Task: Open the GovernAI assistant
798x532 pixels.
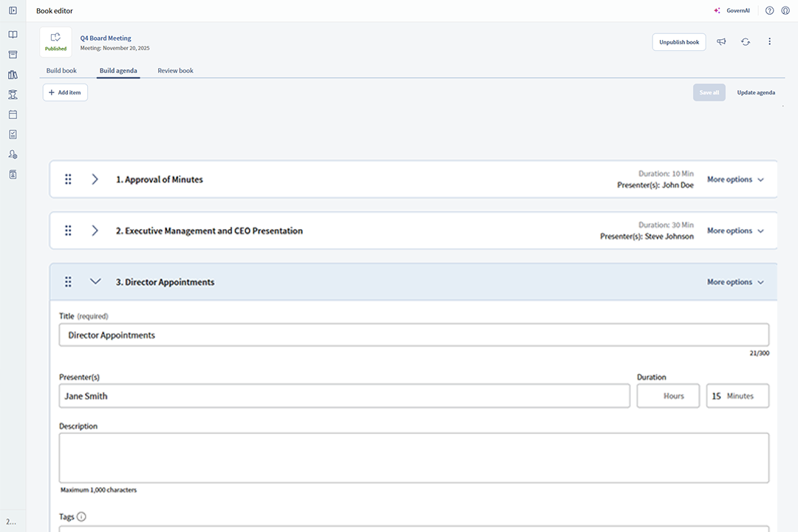Action: click(731, 10)
